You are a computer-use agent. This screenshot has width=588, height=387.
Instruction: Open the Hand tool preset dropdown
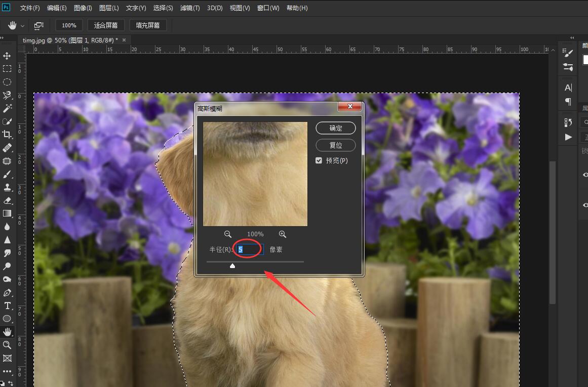click(x=22, y=26)
